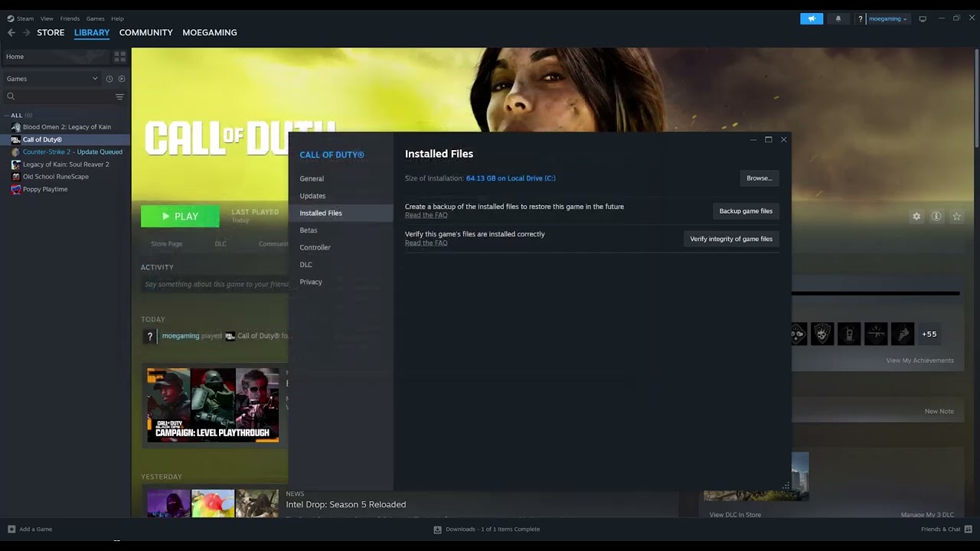
Task: Open the MOEGAMING profile tab
Action: (x=210, y=33)
